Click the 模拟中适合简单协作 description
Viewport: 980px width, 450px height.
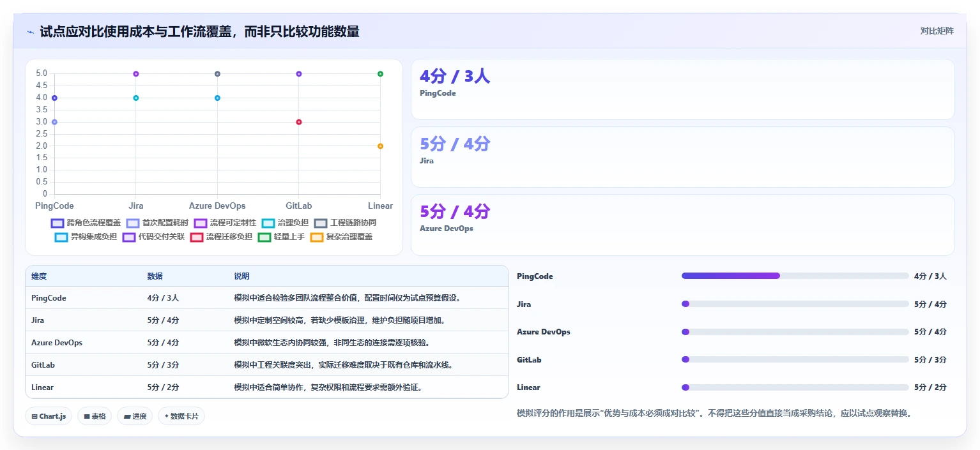pyautogui.click(x=328, y=387)
